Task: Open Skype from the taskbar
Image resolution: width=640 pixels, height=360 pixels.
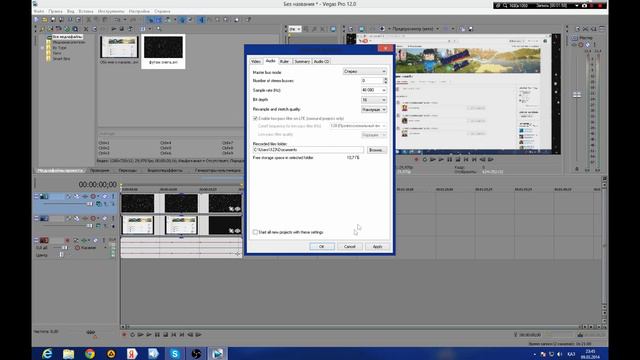Action: [x=175, y=353]
